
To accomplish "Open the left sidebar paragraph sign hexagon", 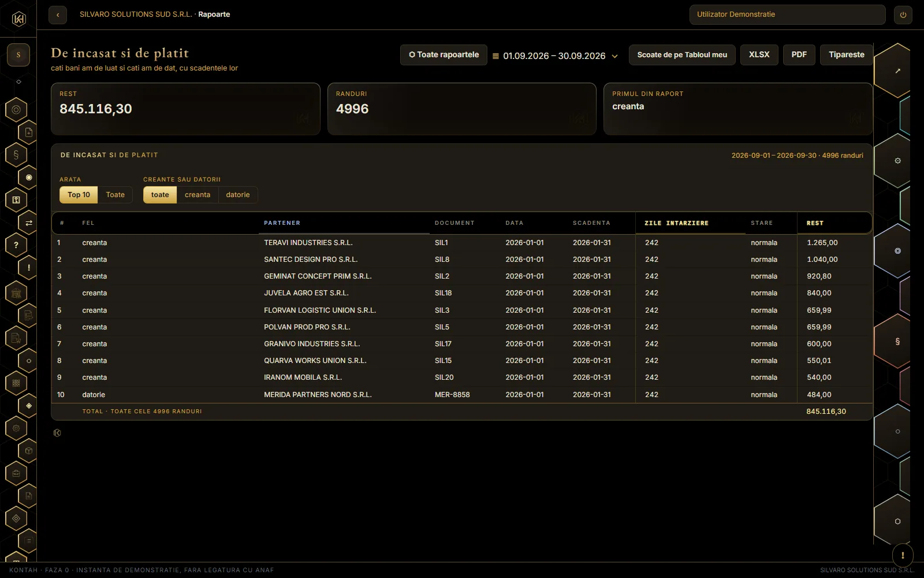I will click(x=16, y=155).
